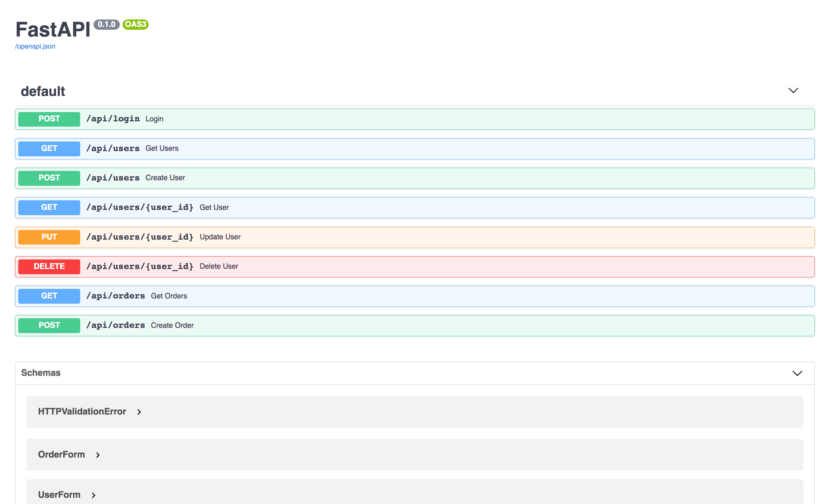Expand the HTTPValidationError schema arrow
Viewport: 828px width, 504px height.
point(139,412)
